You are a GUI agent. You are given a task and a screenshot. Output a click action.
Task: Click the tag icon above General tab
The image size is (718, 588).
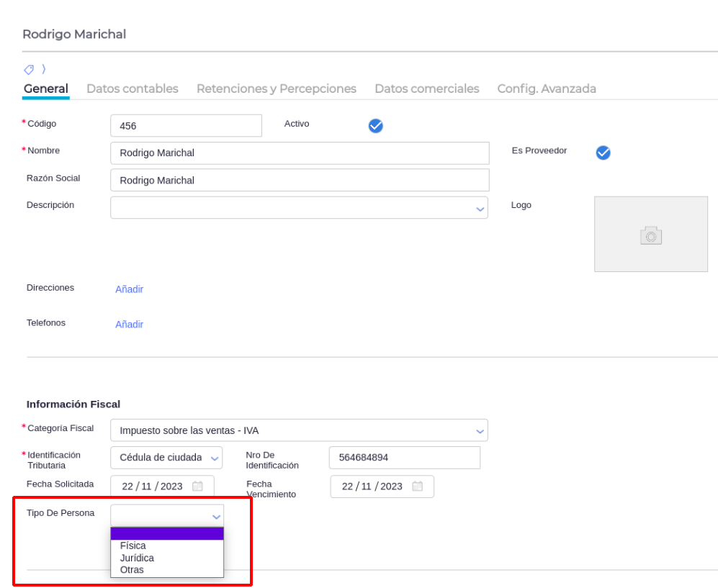29,70
